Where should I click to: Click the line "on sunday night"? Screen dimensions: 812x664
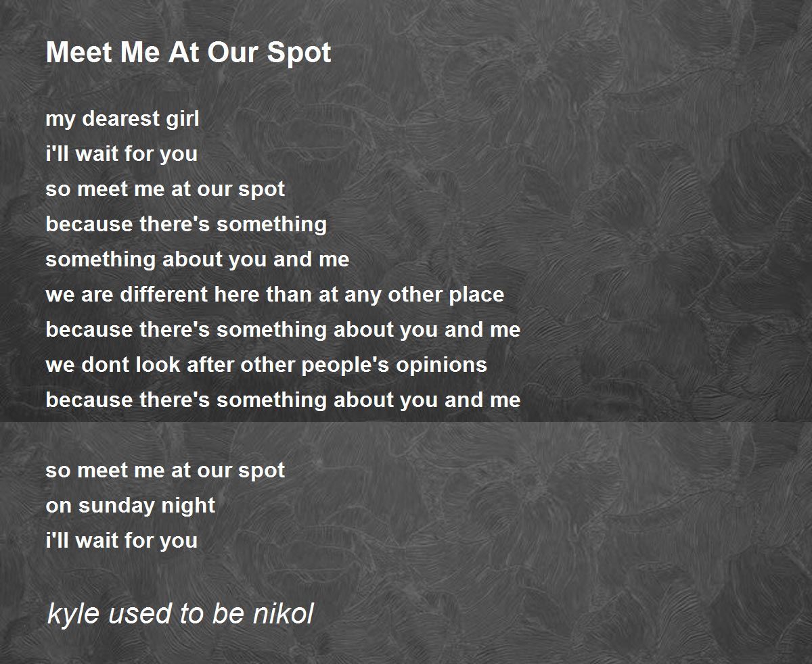coord(131,506)
